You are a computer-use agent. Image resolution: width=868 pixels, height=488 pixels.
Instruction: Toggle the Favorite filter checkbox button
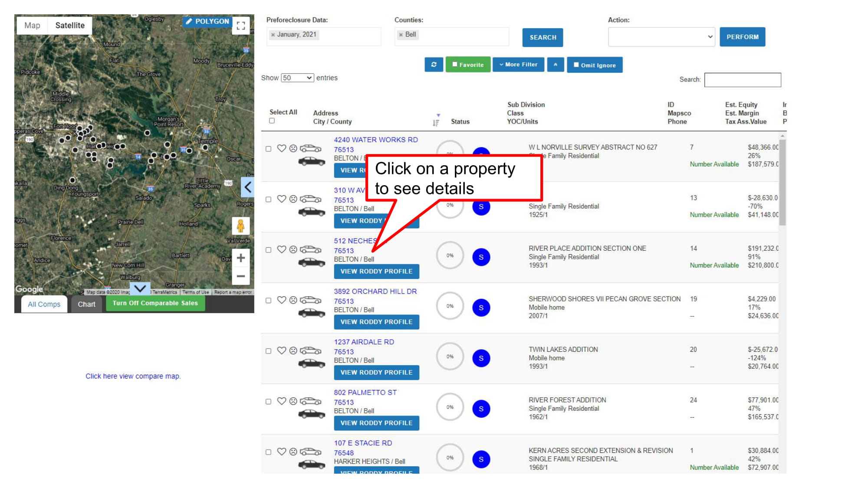click(x=468, y=65)
